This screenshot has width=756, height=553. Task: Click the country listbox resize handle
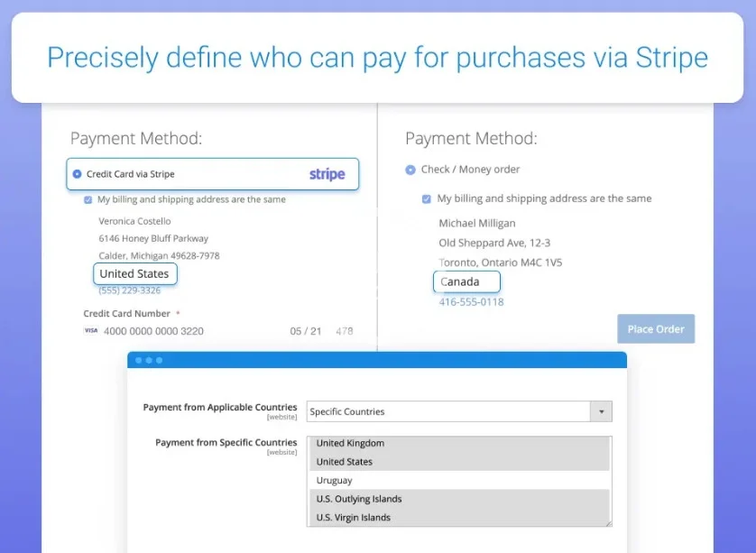click(608, 522)
